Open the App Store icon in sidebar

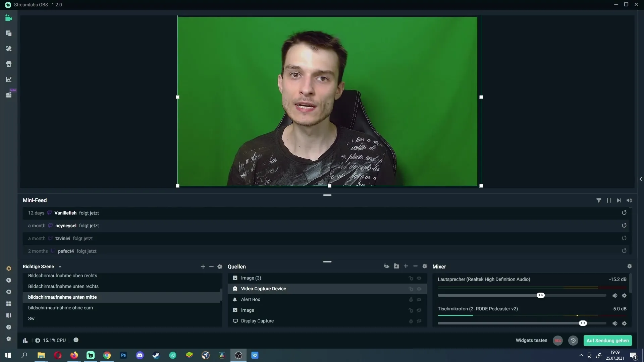(9, 64)
